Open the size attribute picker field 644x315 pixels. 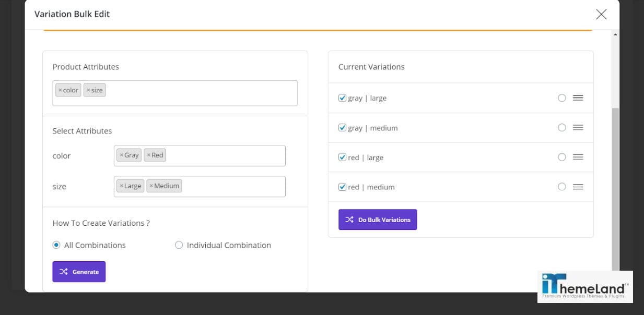(235, 186)
